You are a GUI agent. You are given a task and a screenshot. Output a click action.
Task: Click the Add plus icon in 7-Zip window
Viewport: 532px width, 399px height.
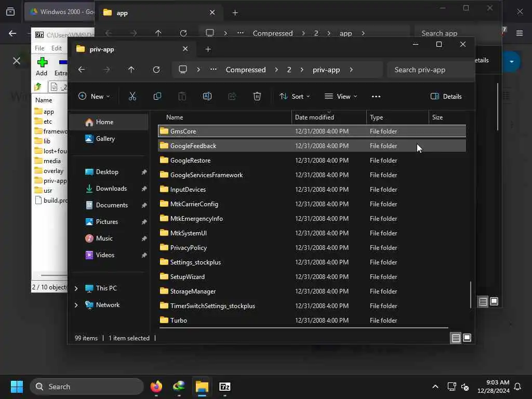point(42,62)
